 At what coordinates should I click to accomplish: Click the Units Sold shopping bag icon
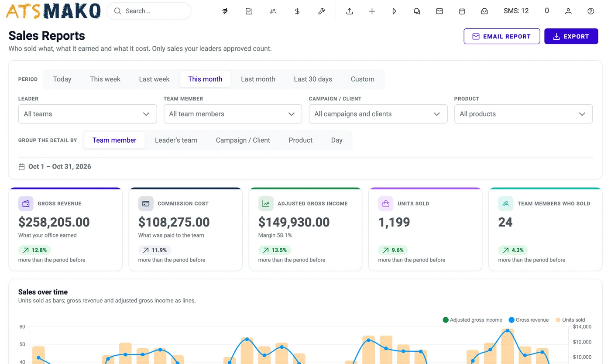[x=386, y=204]
